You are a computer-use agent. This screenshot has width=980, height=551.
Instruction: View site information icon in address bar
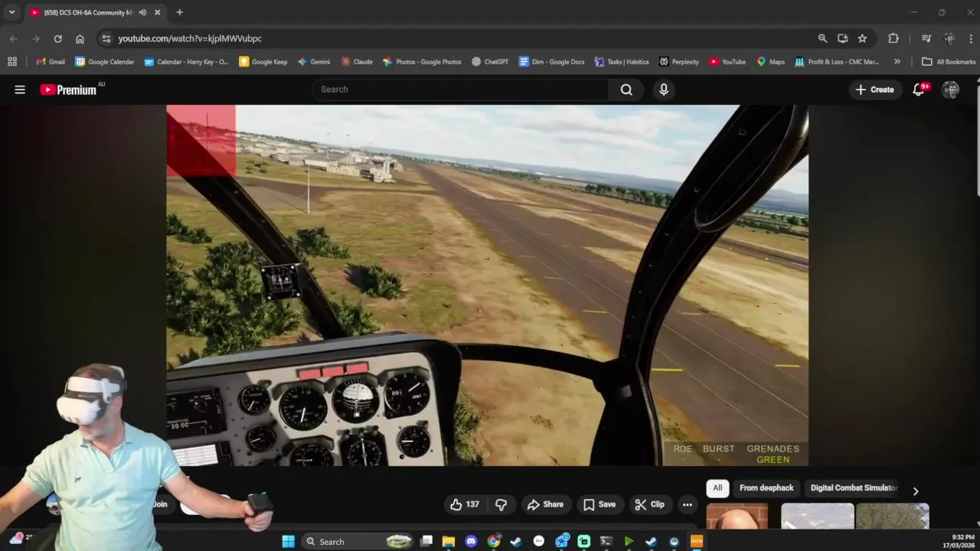106,38
